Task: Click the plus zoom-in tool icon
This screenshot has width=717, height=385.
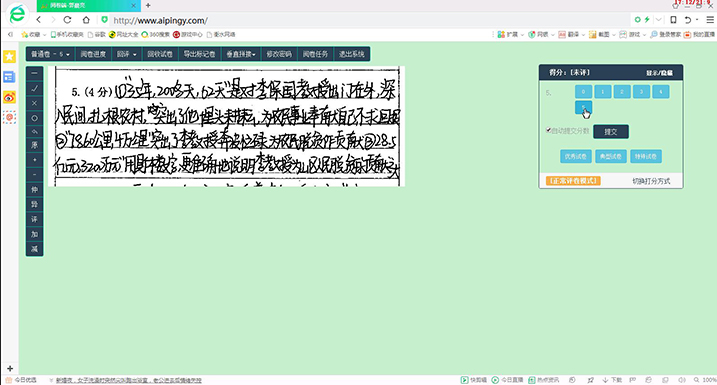Action: (34, 160)
